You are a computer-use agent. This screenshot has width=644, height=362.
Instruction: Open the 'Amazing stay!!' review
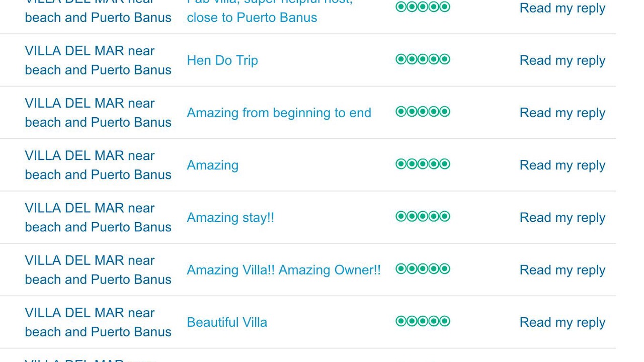(x=230, y=217)
